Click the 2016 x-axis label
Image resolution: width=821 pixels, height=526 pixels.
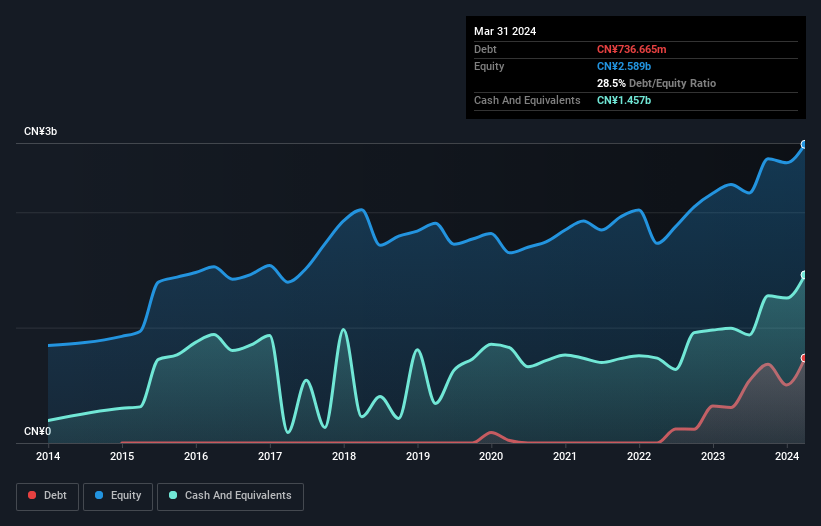click(x=196, y=456)
